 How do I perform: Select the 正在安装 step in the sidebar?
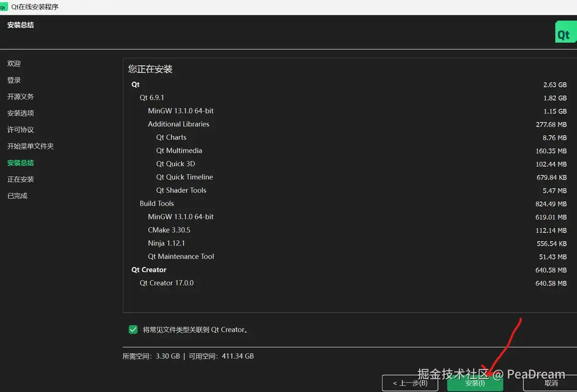[x=21, y=179]
